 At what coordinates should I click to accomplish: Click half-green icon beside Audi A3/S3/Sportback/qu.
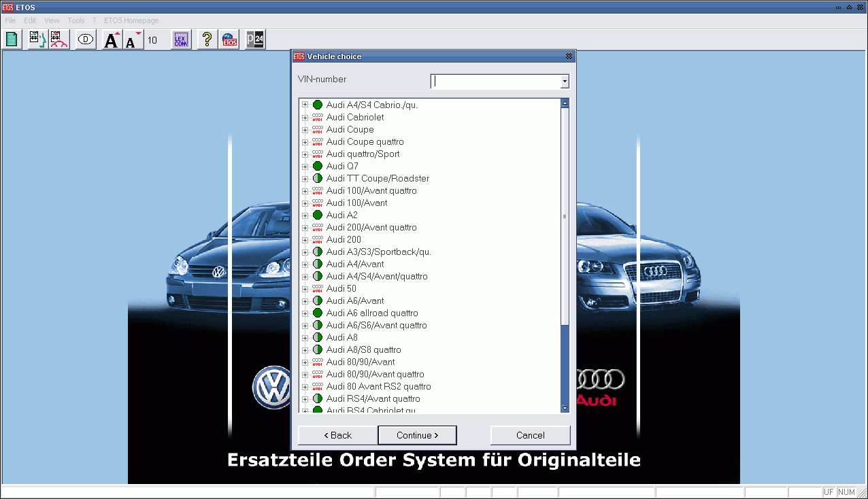click(x=318, y=252)
